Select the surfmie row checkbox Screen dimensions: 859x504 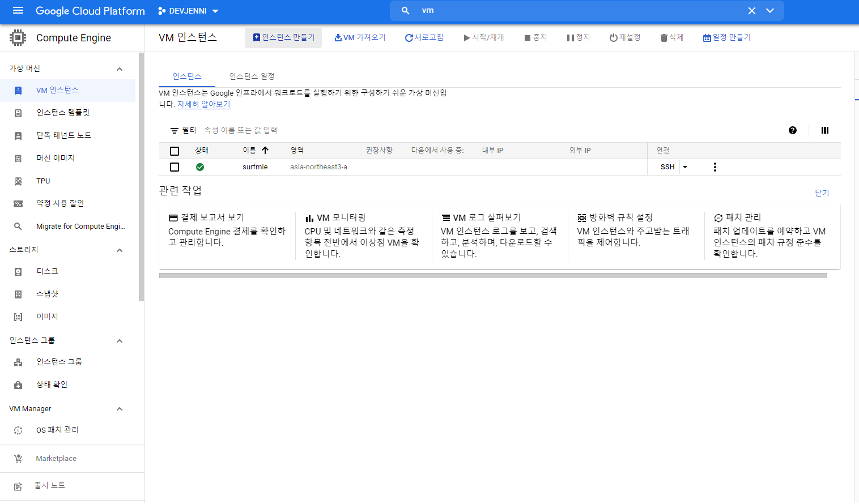point(175,167)
